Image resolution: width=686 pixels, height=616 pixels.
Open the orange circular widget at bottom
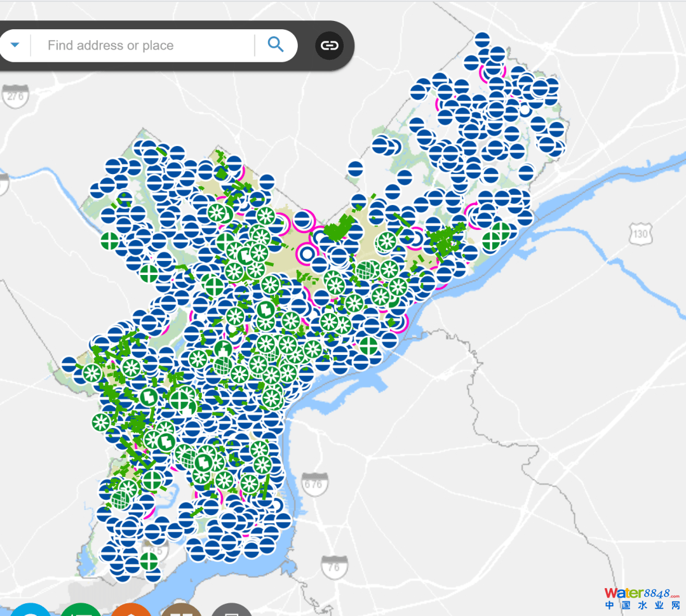tap(130, 612)
